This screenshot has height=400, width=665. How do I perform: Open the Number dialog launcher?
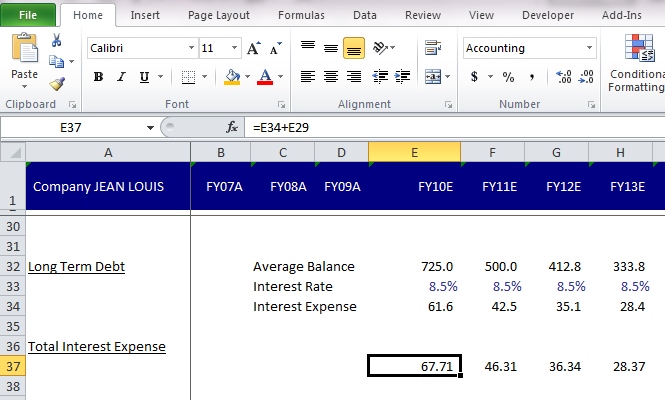click(x=592, y=104)
